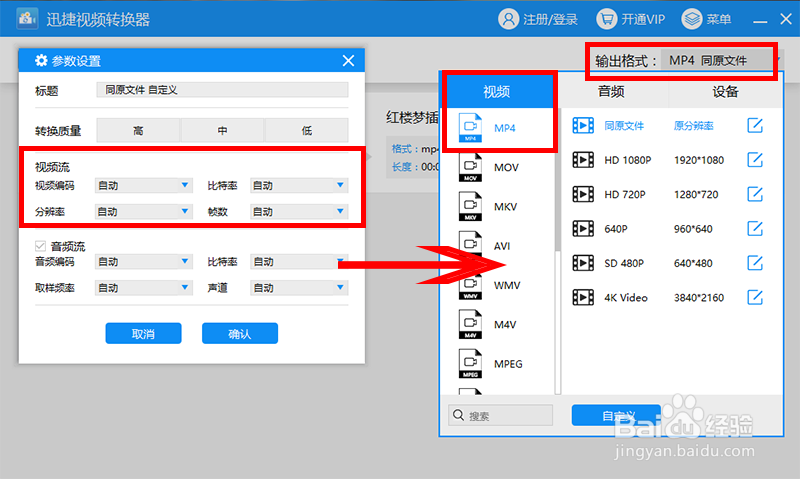Click the search magnifier icon in format panel

459,415
